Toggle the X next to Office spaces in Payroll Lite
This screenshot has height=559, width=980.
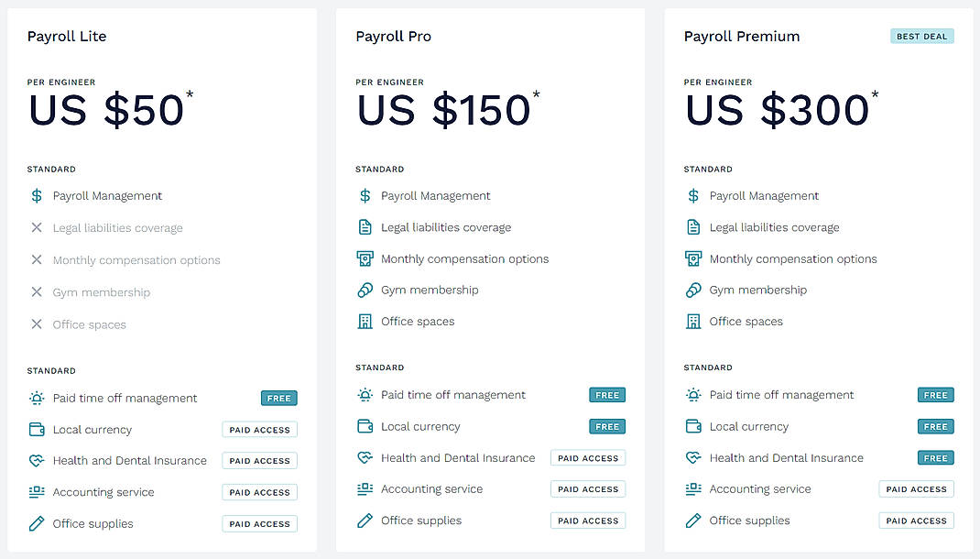(37, 323)
